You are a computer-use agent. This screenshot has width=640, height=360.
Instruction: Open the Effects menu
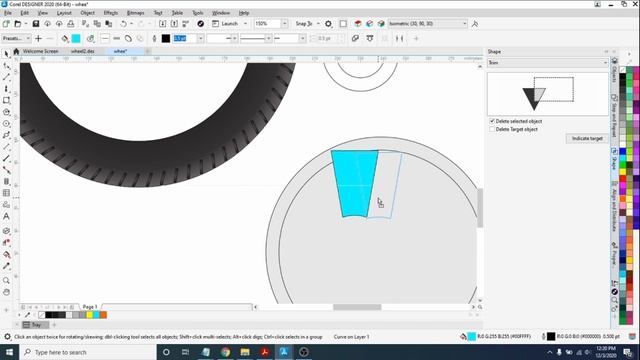(x=110, y=13)
